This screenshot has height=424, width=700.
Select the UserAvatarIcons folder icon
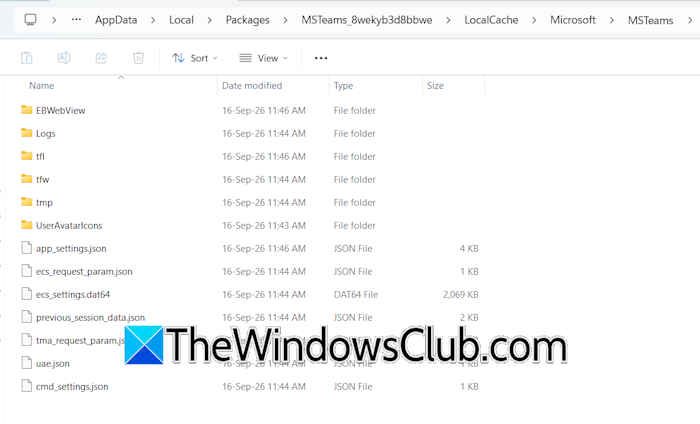[27, 225]
